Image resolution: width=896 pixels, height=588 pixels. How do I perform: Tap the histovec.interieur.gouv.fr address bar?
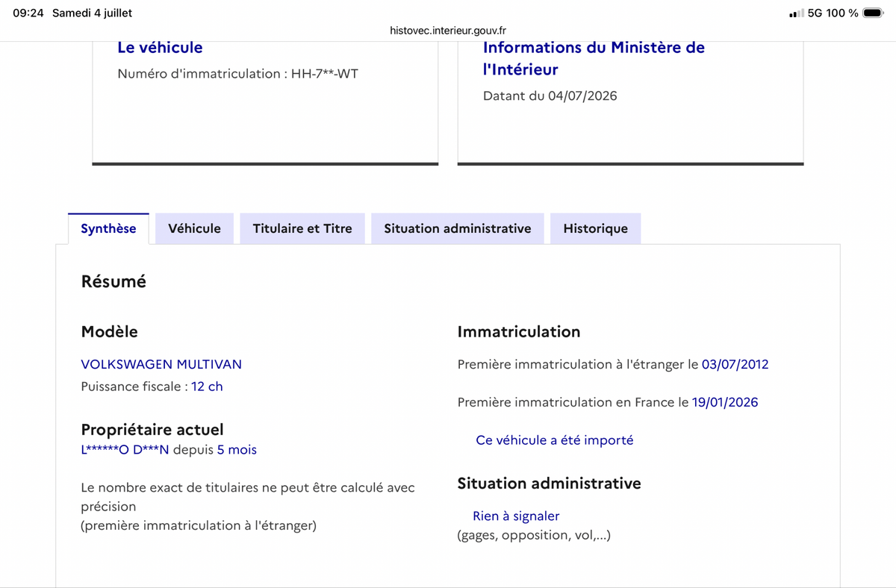point(448,31)
